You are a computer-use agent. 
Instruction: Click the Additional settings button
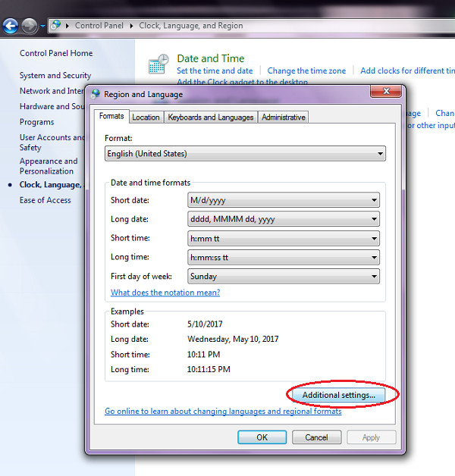tap(338, 395)
